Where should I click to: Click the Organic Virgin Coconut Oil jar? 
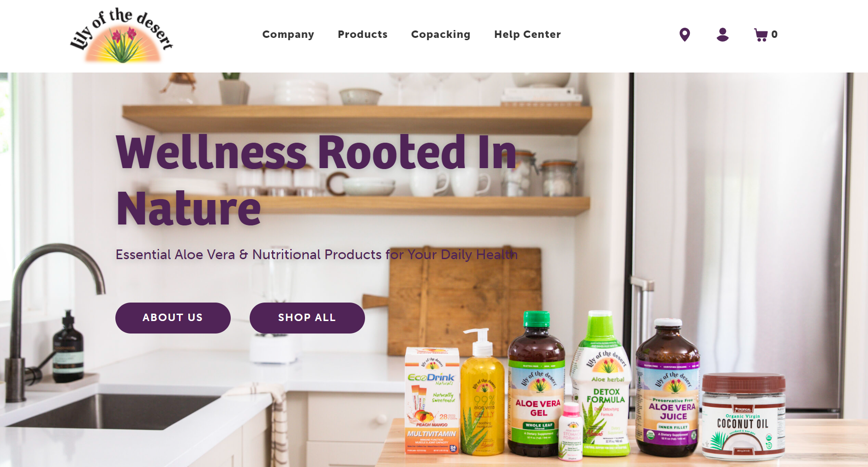743,417
